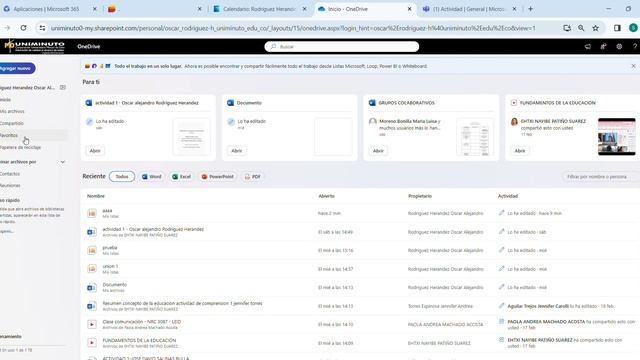Click the 'Buscar' search field
The image size is (640, 360).
pos(342,47)
